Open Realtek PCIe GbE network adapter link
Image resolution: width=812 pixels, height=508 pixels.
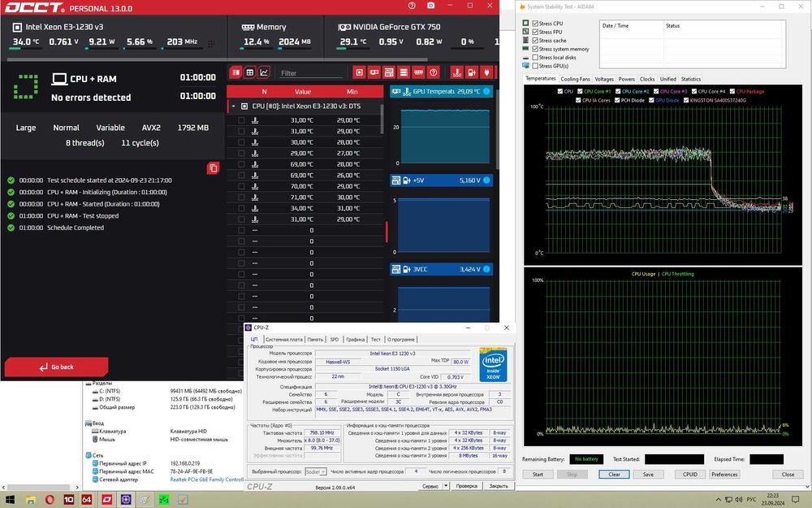pyautogui.click(x=206, y=480)
